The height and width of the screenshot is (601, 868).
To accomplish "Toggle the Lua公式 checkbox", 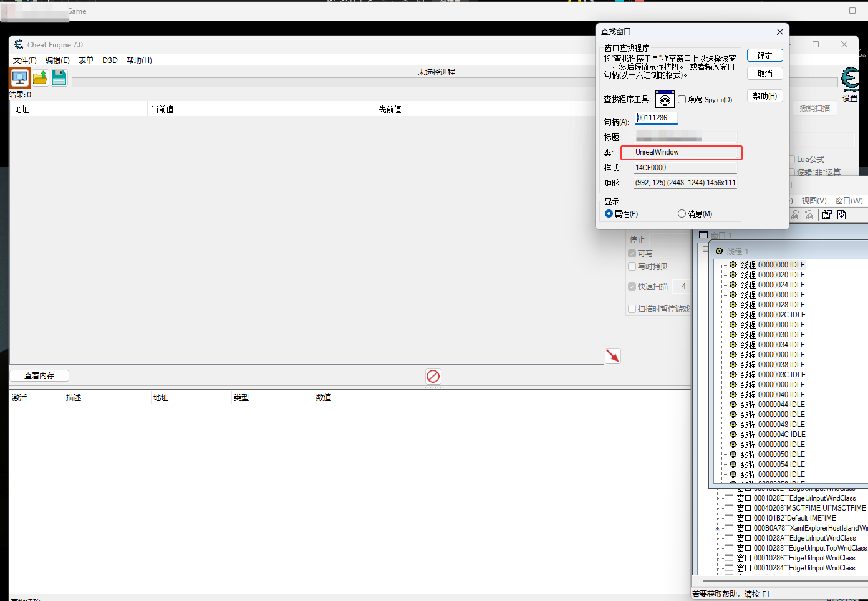I will click(792, 160).
